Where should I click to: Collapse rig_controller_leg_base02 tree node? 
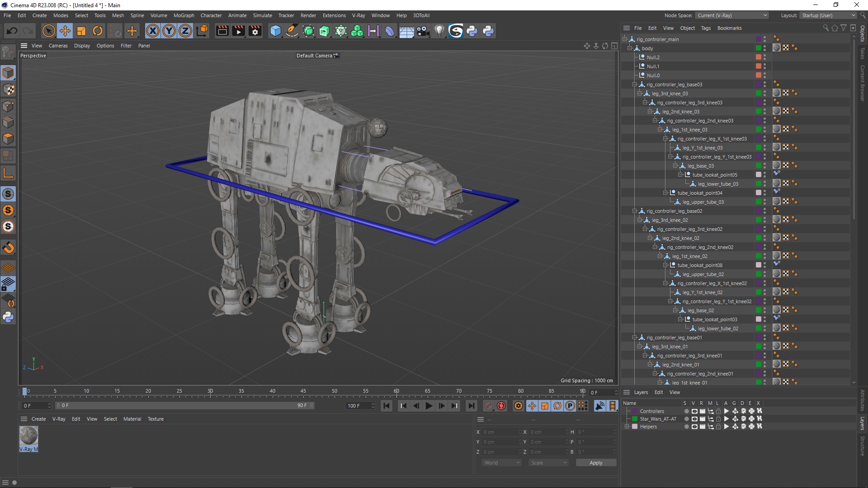[634, 211]
